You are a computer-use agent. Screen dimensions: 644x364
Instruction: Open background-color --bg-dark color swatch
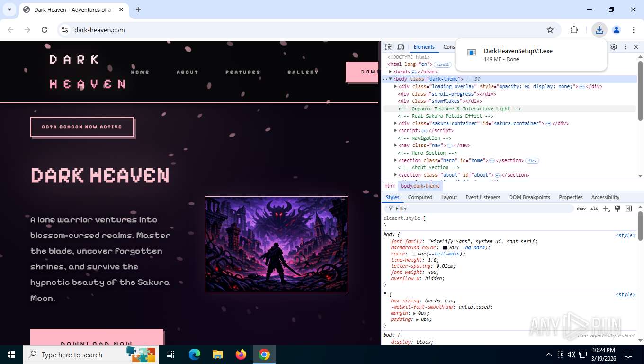pyautogui.click(x=445, y=248)
